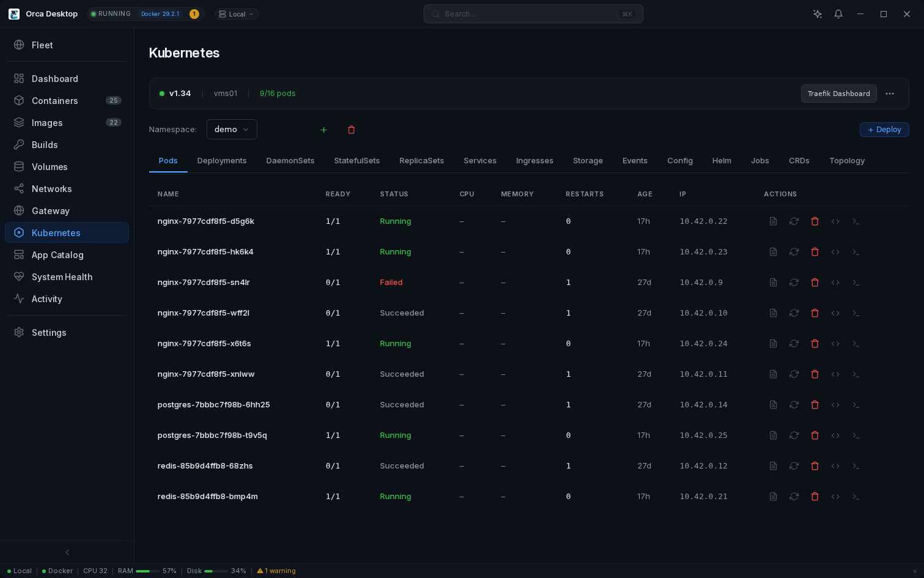Switch to the Topology tab
924x578 pixels.
click(847, 161)
